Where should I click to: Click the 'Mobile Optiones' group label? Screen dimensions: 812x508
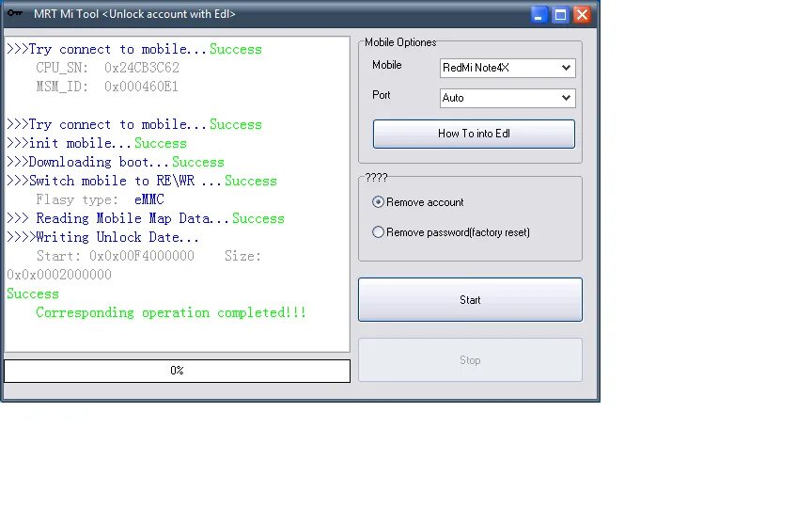coord(400,42)
